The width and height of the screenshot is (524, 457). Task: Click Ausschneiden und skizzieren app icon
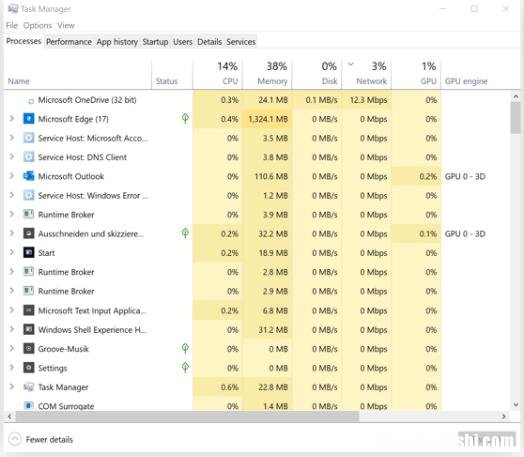tap(29, 234)
